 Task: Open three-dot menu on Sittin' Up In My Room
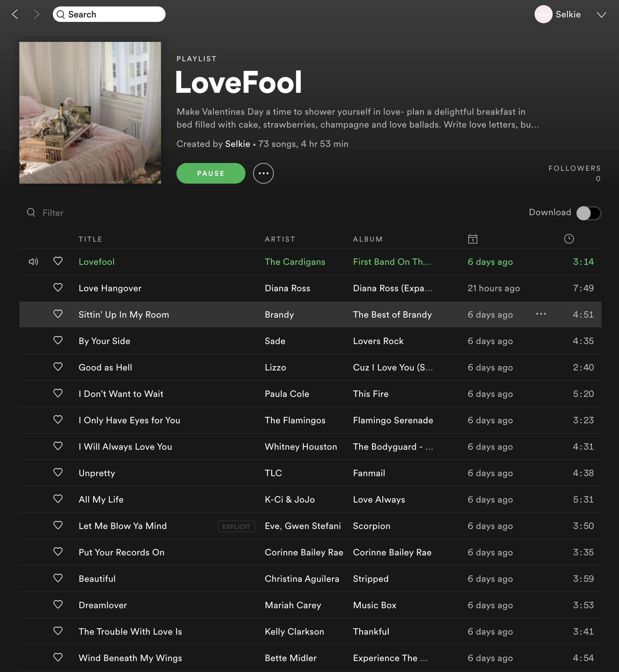[541, 314]
